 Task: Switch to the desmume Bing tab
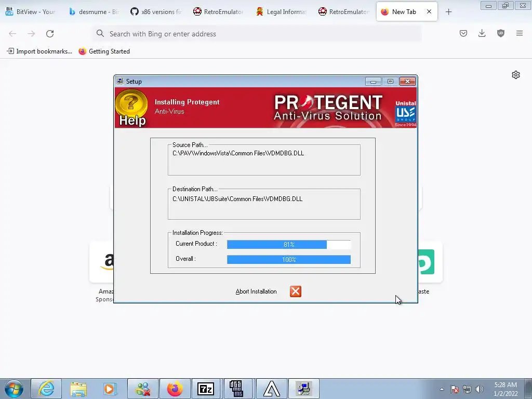click(94, 11)
